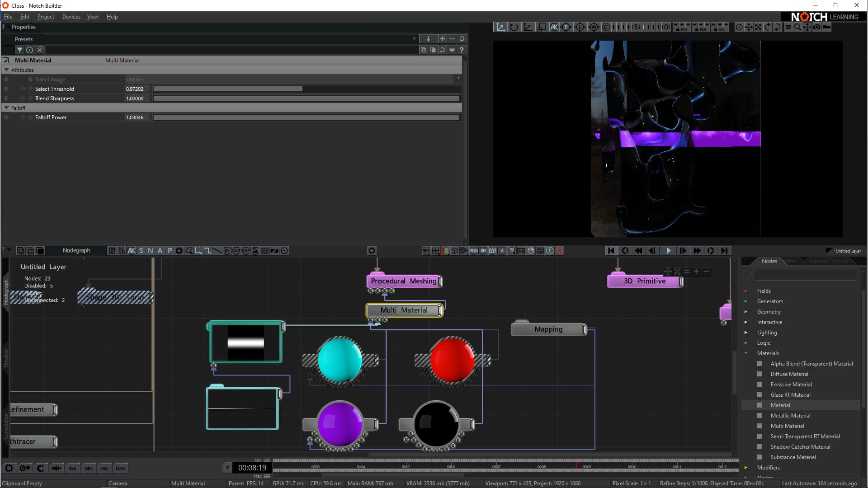Viewport: 868px width, 488px height.
Task: Toggle the eye icon beside Falloff Power
Action: tap(6, 117)
